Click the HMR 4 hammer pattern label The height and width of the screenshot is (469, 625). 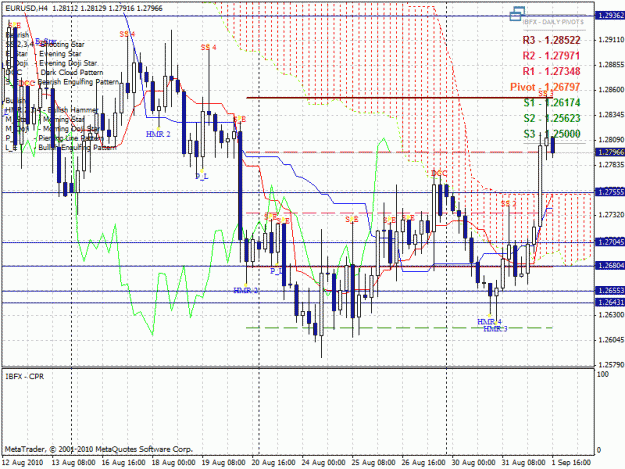coord(489,322)
